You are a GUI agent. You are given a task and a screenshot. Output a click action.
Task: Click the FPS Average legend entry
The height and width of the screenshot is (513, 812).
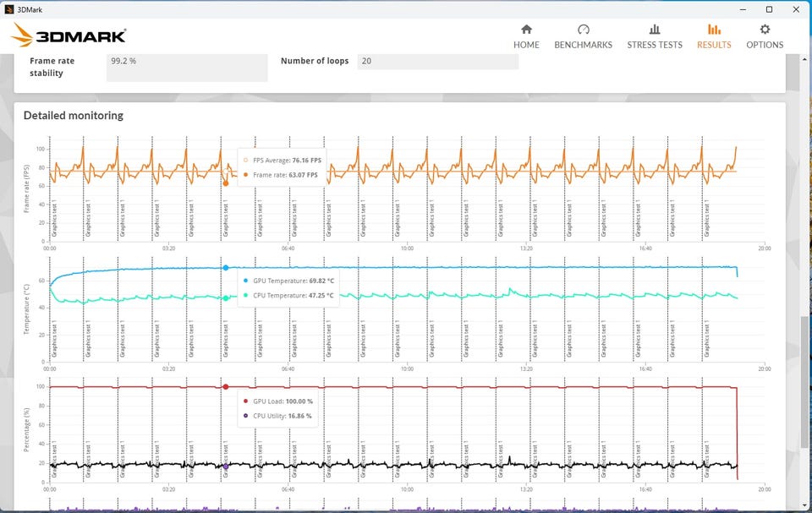279,160
